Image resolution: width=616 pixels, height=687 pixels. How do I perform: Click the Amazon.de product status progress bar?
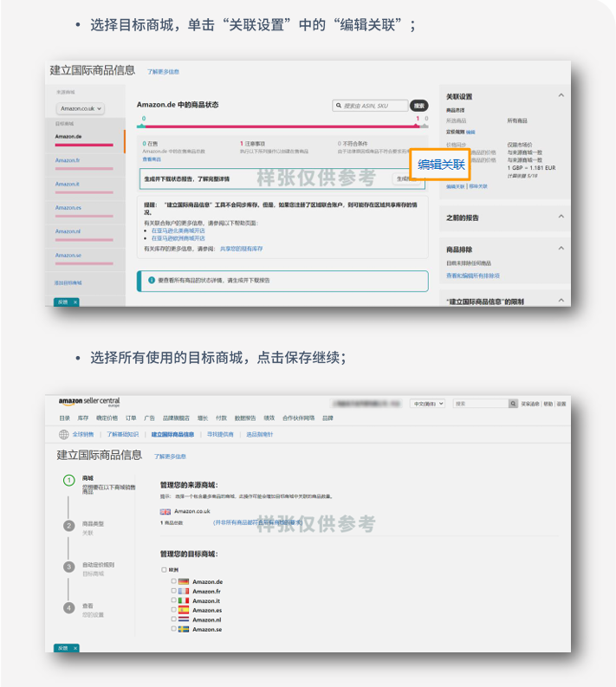282,126
